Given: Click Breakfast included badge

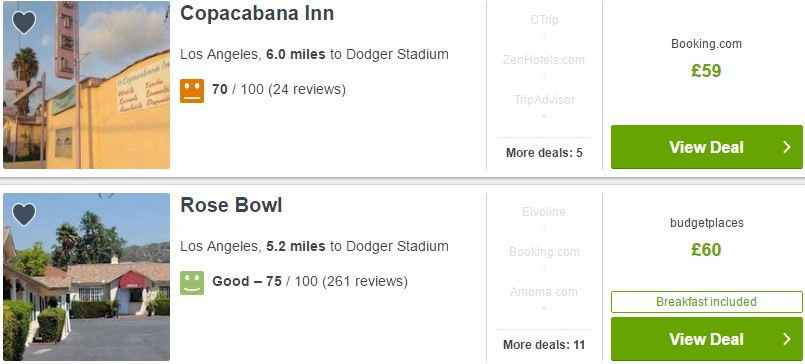Looking at the screenshot, I should pos(706,302).
